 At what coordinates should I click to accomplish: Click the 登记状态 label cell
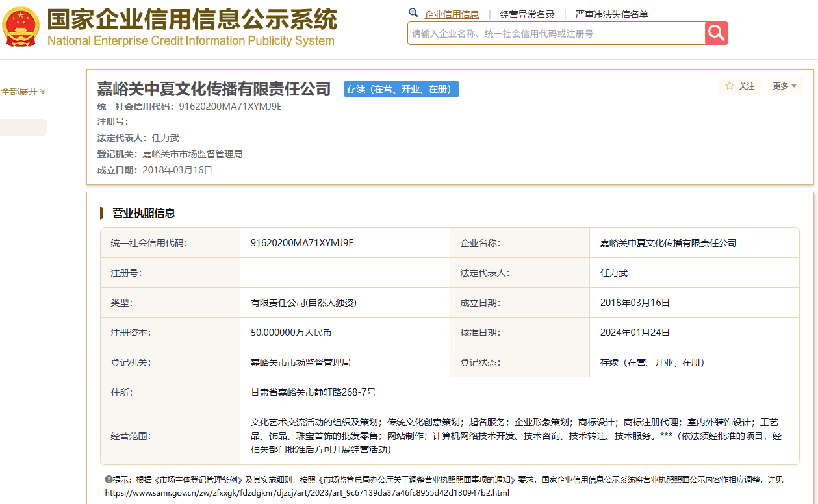point(520,362)
